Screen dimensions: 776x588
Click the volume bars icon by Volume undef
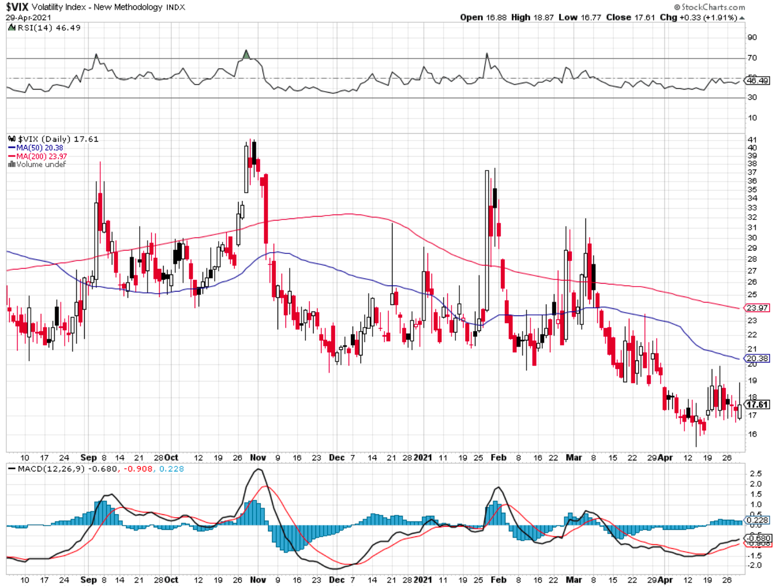(x=10, y=166)
